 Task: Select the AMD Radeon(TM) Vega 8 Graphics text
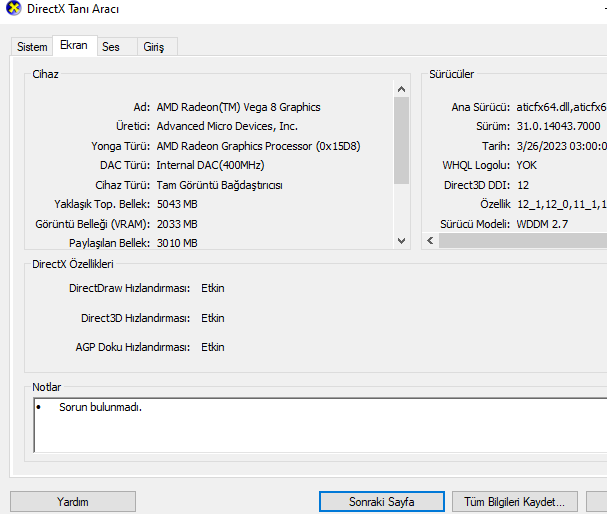point(238,107)
